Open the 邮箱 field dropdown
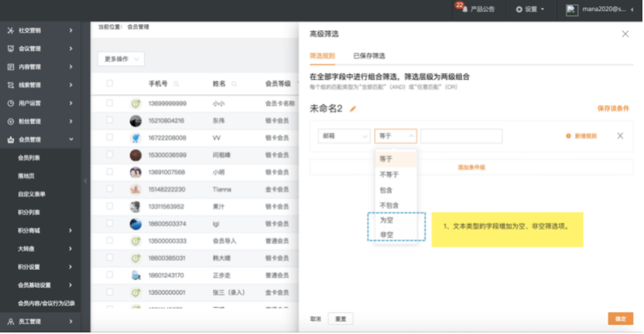This screenshot has height=334, width=644. click(344, 136)
